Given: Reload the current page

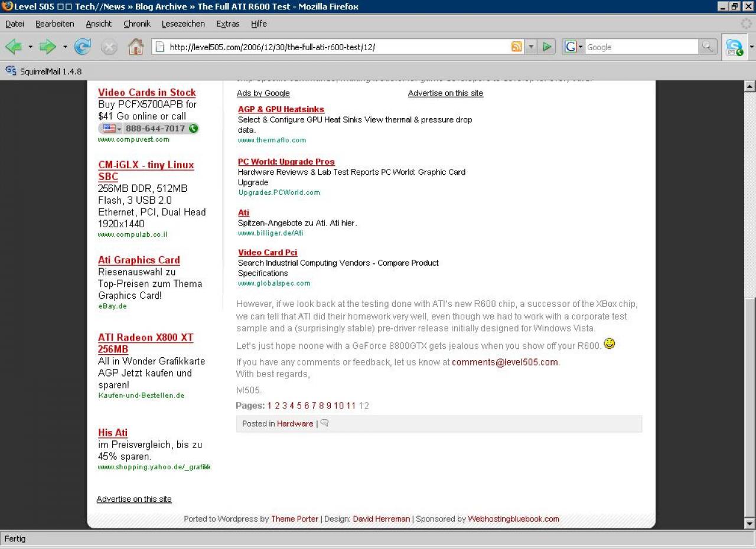Looking at the screenshot, I should click(83, 47).
